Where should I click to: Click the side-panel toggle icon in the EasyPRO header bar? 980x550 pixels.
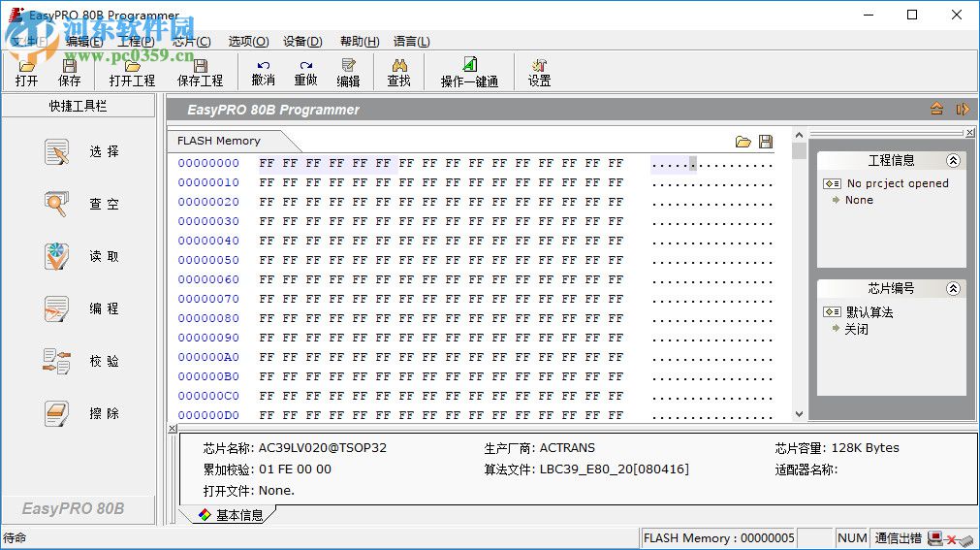click(963, 109)
